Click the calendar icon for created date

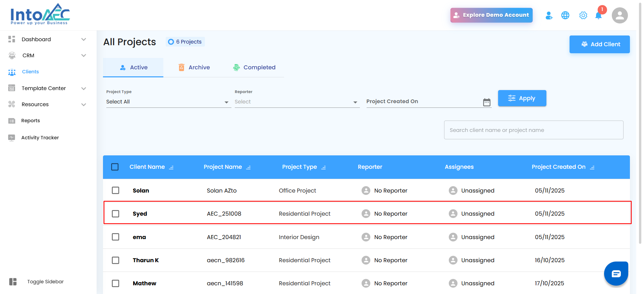(487, 102)
